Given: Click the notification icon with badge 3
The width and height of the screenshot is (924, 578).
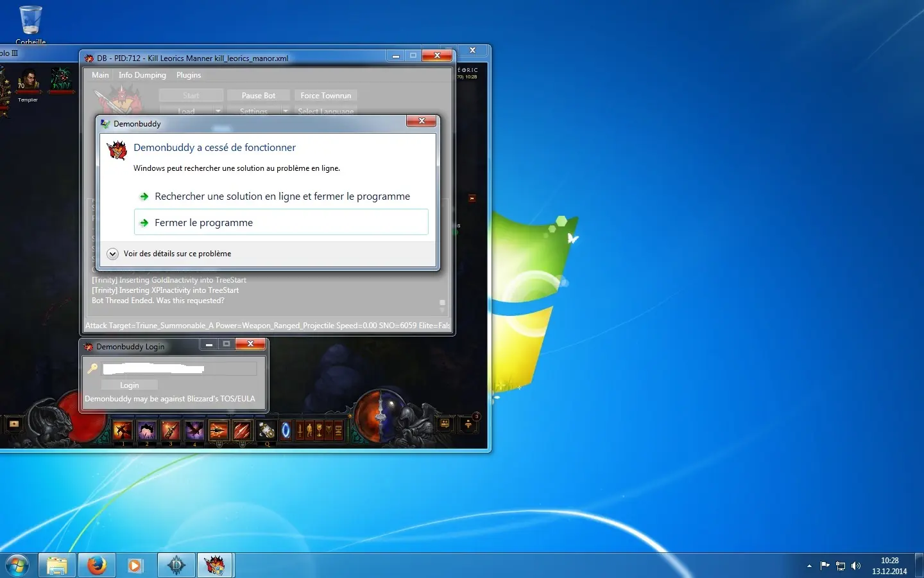Looking at the screenshot, I should (x=469, y=423).
